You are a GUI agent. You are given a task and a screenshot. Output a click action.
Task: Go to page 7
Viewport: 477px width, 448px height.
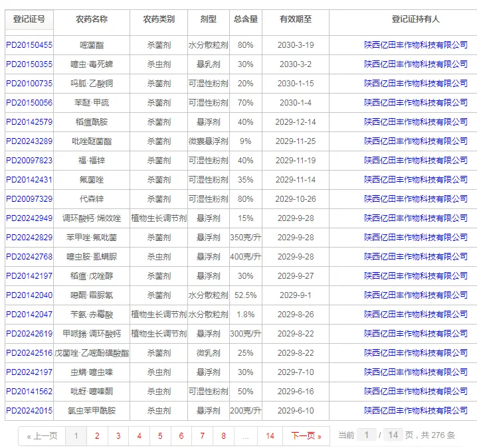(203, 436)
